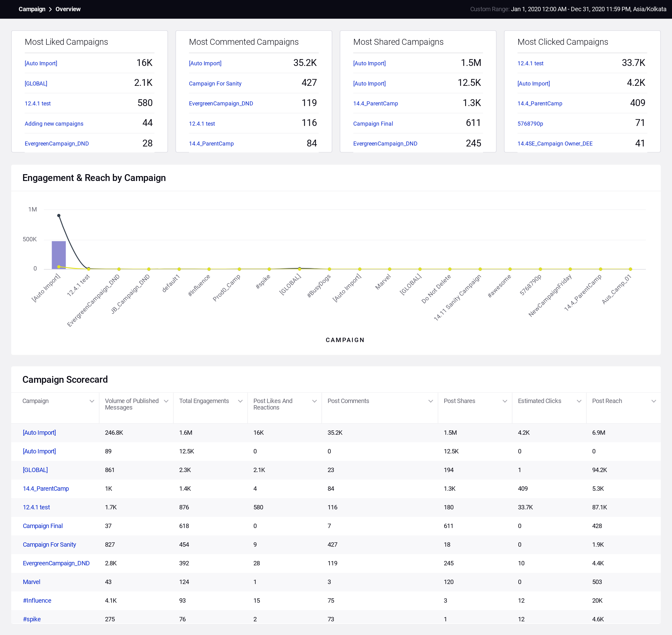Open EvergreenCampaign_DND in Campaign Scorecard
Image resolution: width=672 pixels, height=635 pixels.
tap(56, 563)
